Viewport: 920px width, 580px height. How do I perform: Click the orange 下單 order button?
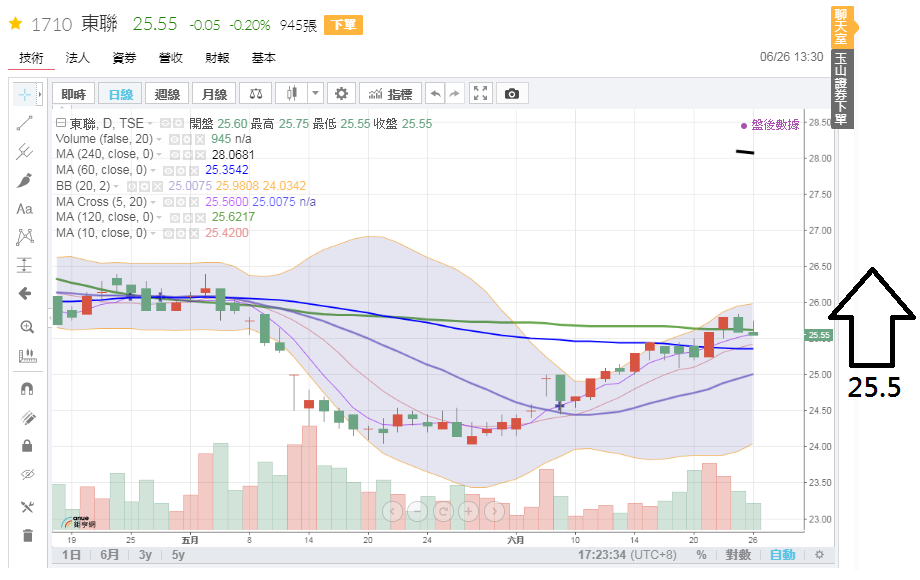[343, 25]
